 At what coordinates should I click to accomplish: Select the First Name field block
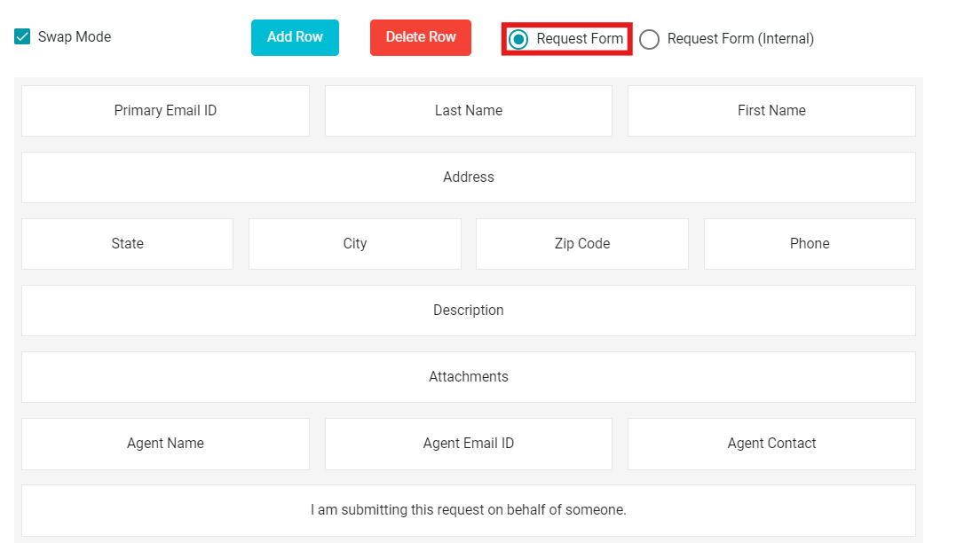click(x=772, y=111)
